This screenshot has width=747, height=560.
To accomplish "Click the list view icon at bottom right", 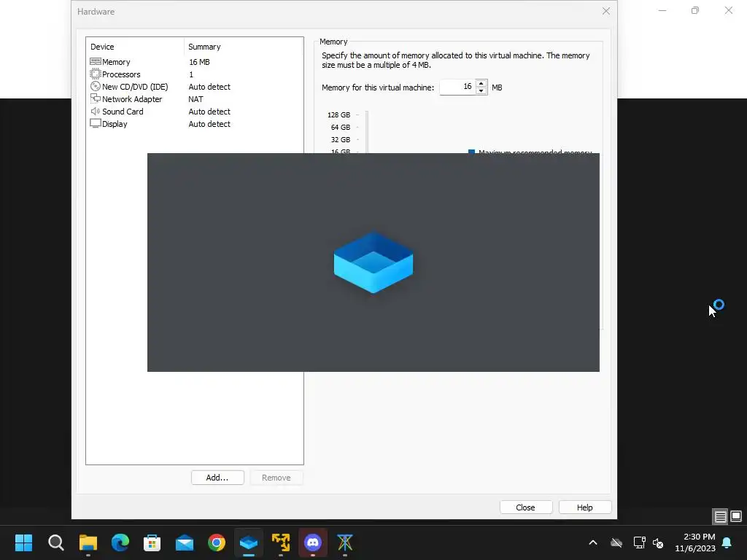I will (x=720, y=516).
